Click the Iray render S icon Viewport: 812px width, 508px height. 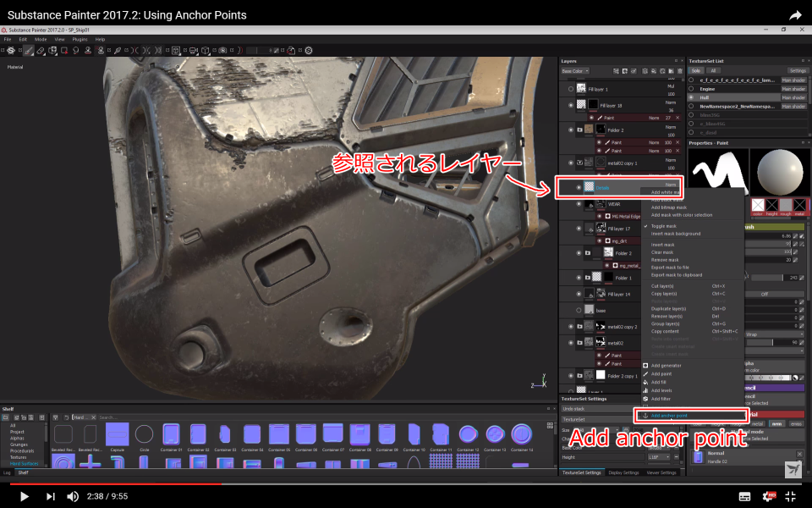pos(309,50)
